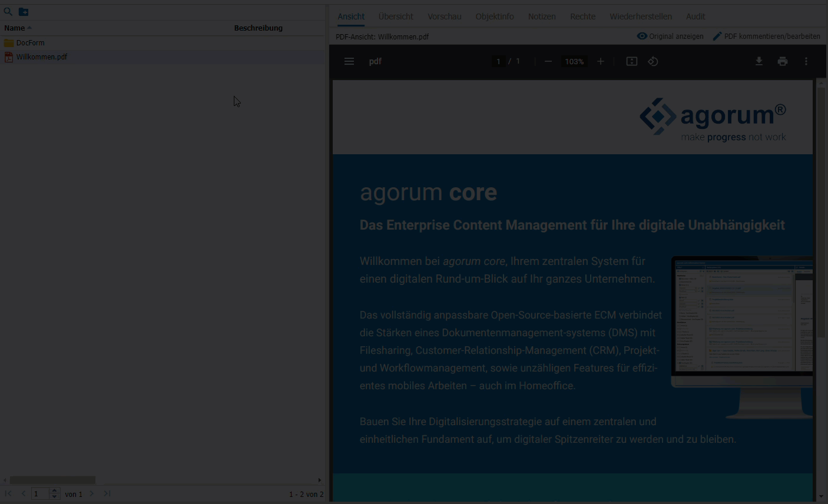The height and width of the screenshot is (504, 828).
Task: Go to previous page of file list
Action: point(24,493)
